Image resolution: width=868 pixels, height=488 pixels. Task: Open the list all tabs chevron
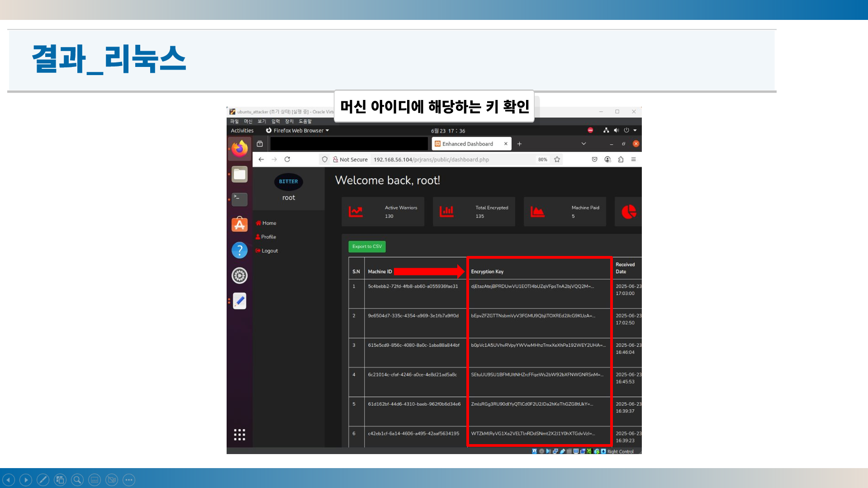click(583, 144)
